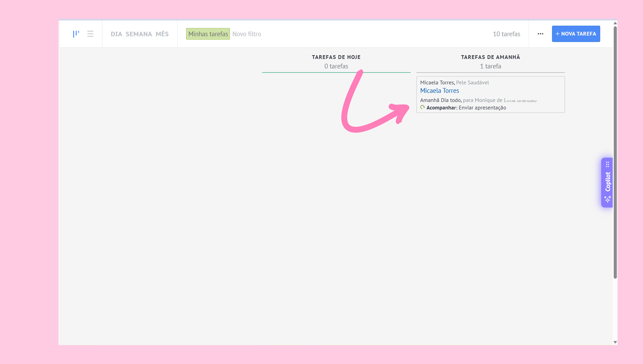This screenshot has height=364, width=643.
Task: Click the green Acompanhar task type icon
Action: coord(422,108)
